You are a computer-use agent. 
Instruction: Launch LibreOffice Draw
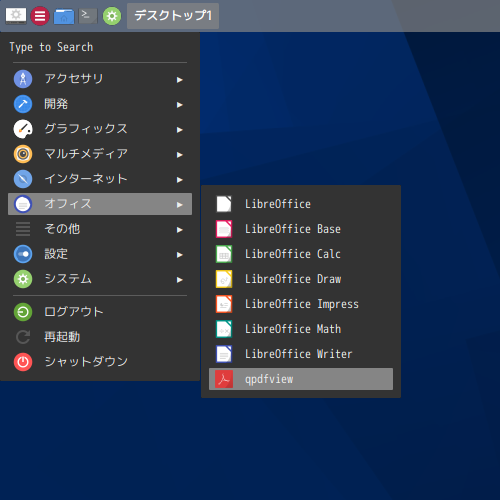tap(301, 279)
